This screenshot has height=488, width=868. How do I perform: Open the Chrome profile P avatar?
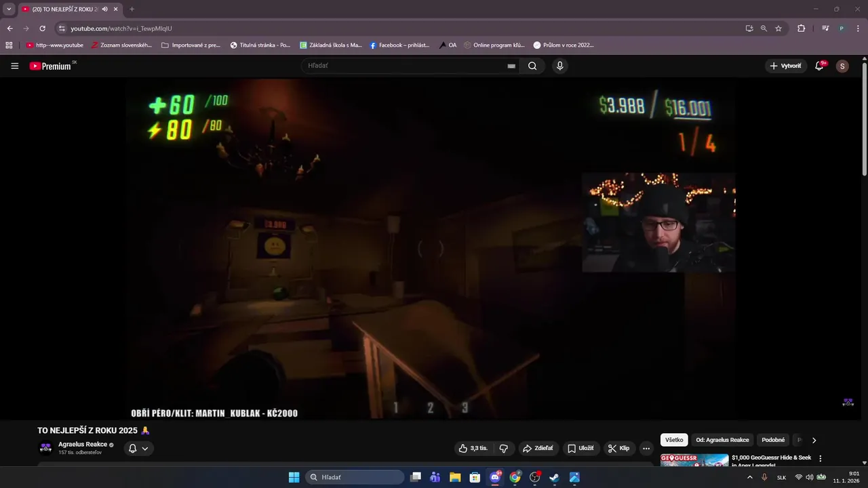click(842, 28)
